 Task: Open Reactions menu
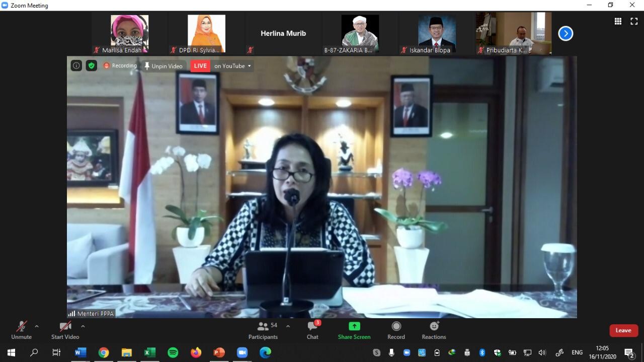(434, 330)
